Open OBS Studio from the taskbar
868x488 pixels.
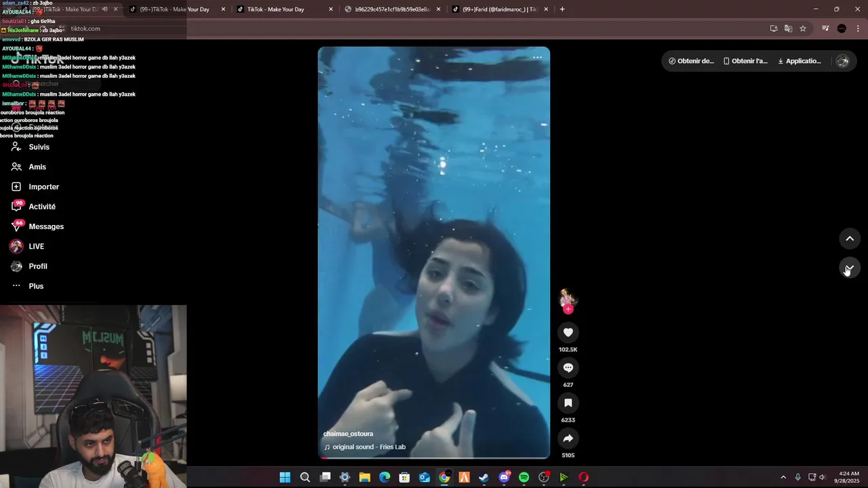tap(543, 477)
